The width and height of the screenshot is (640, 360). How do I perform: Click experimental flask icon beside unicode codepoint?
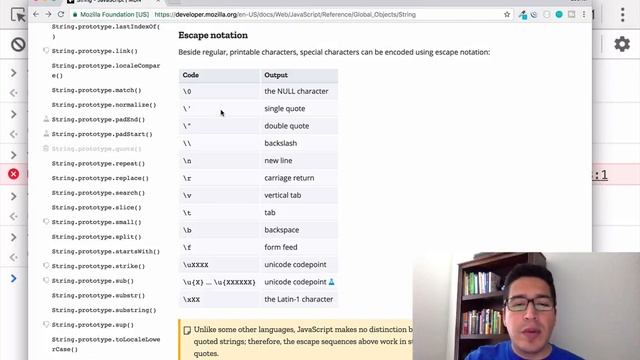pyautogui.click(x=331, y=282)
